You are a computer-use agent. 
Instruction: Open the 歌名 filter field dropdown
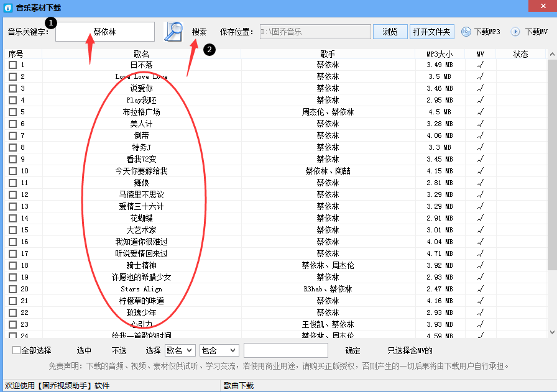[x=180, y=350]
